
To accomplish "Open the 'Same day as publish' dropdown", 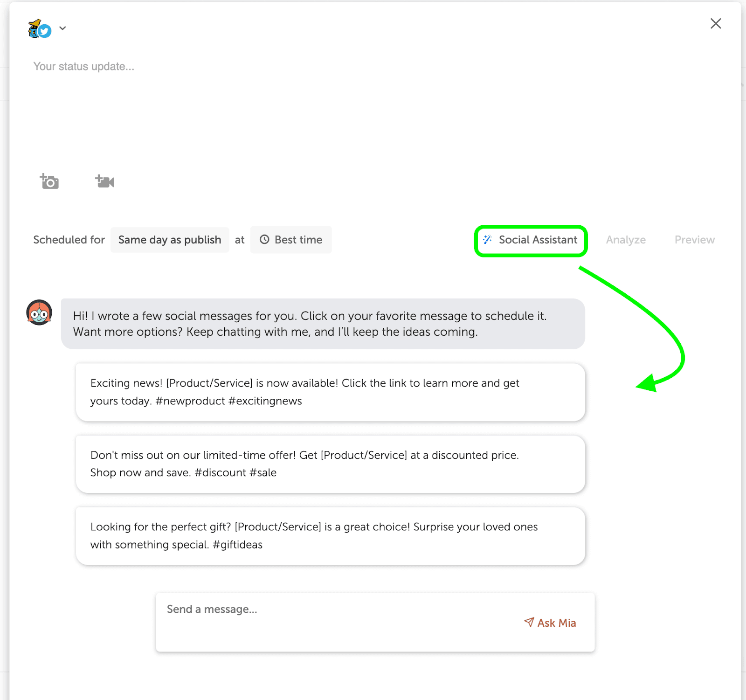I will click(x=170, y=240).
